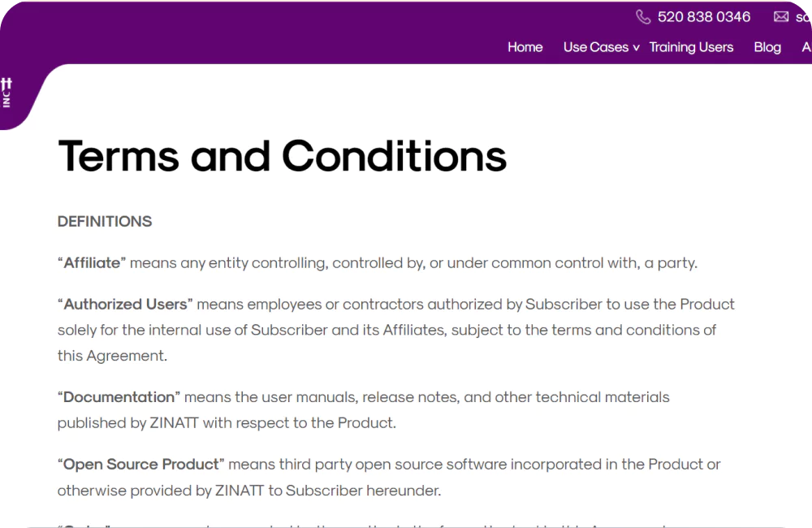The image size is (812, 528).
Task: Open the Blog menu item
Action: click(767, 47)
